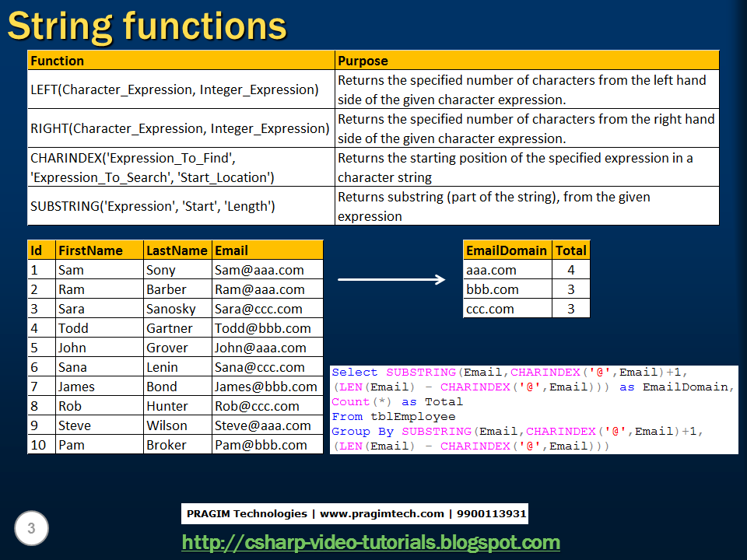Screen dimensions: 747x560
Task: Select the bbb.com domain cell
Action: [507, 289]
